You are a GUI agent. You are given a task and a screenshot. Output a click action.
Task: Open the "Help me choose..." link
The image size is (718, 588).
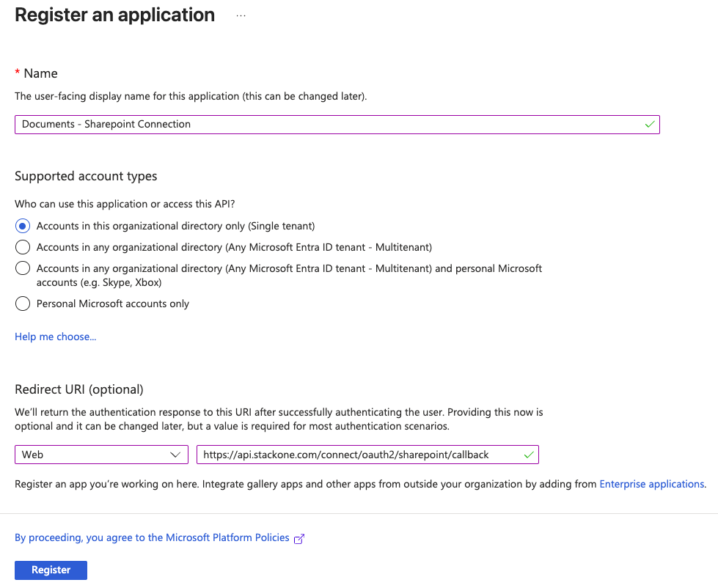(55, 336)
